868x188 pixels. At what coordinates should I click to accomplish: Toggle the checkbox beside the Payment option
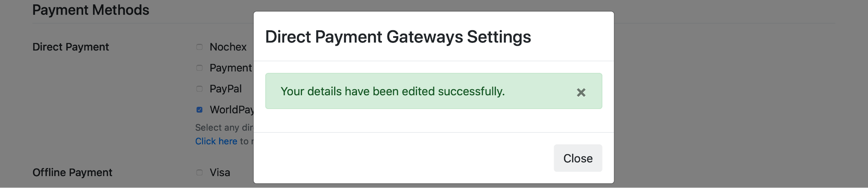point(199,68)
